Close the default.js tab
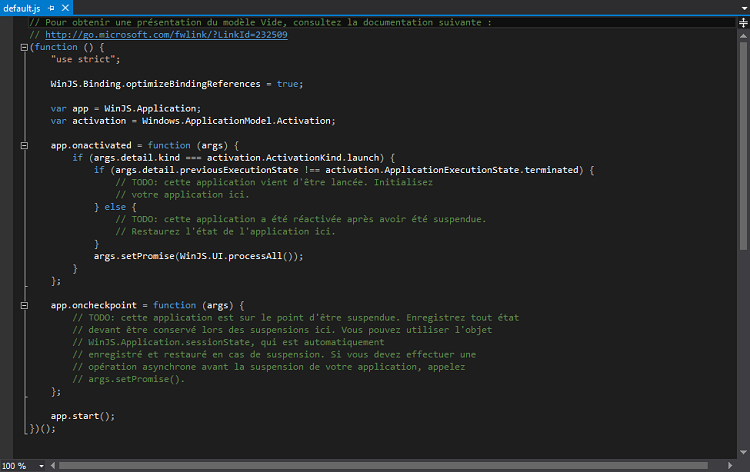 [x=64, y=7]
